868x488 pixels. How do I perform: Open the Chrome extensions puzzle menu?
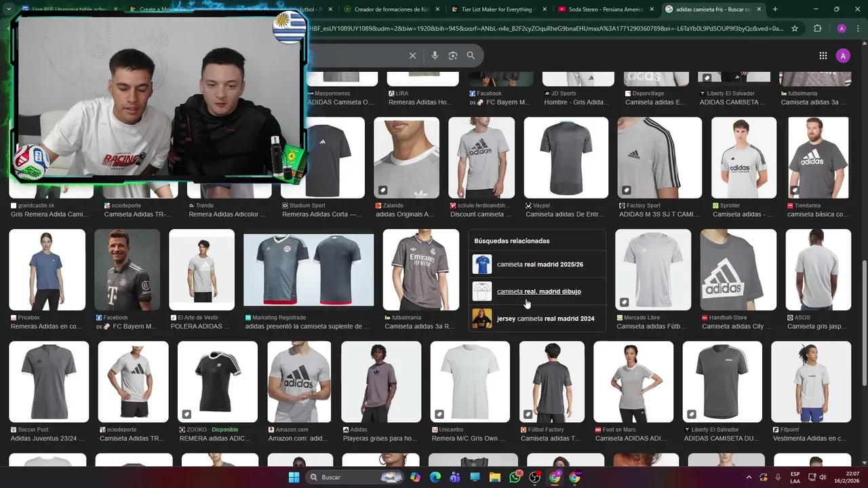(817, 28)
